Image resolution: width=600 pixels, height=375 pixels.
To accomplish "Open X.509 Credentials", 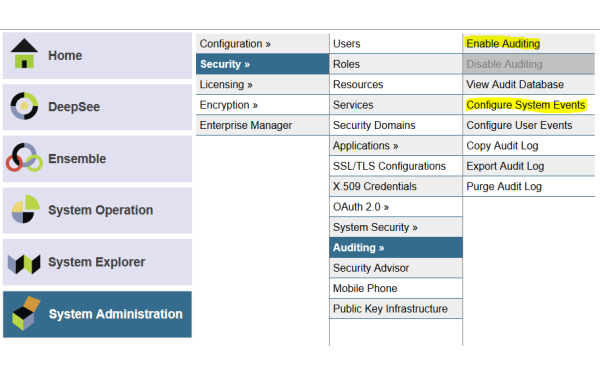I will pyautogui.click(x=396, y=186).
